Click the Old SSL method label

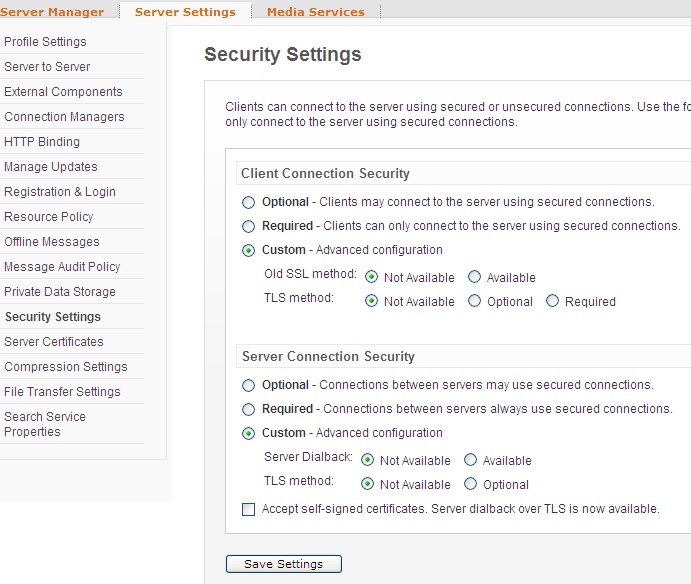coord(310,274)
